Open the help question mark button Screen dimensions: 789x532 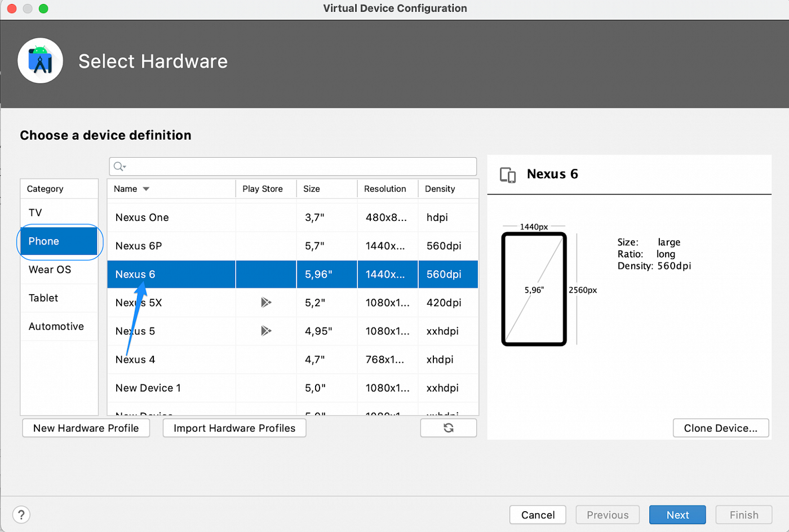pos(21,515)
